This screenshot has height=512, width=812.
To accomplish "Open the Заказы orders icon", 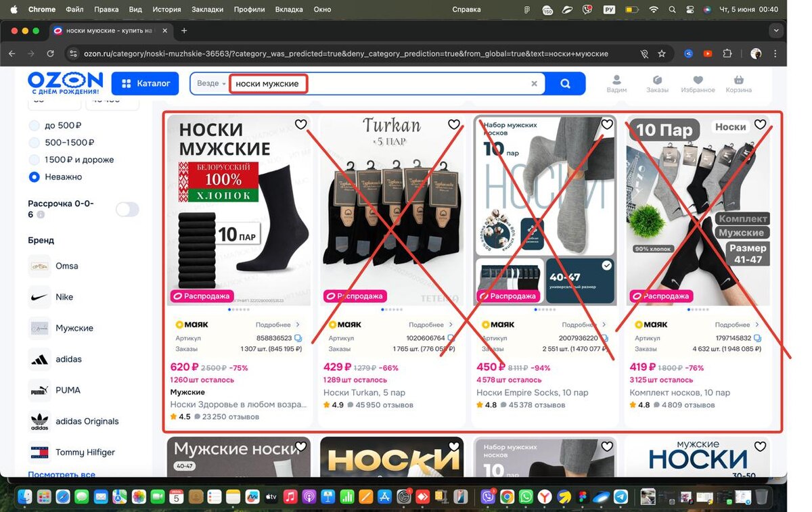I will tap(657, 84).
